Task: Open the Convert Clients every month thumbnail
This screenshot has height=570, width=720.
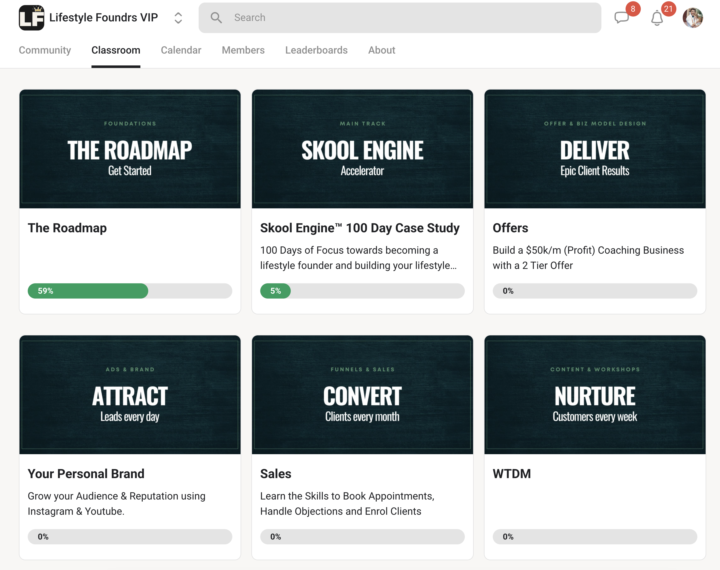Action: [x=362, y=395]
